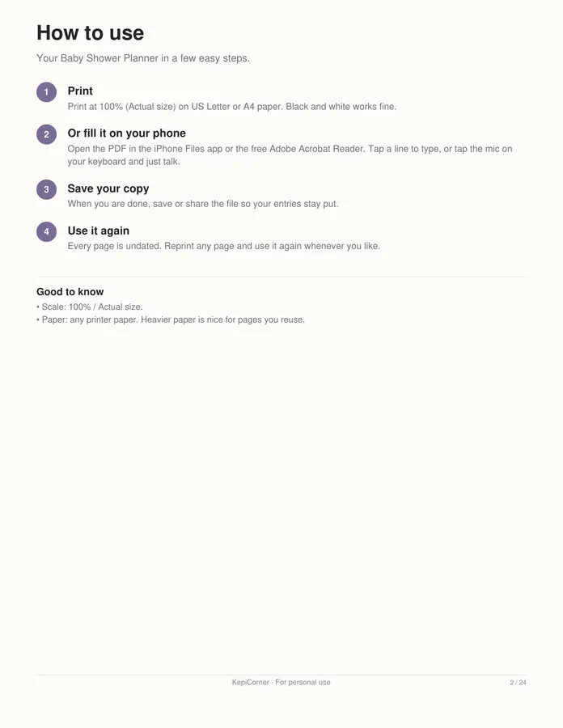
Task: Select the 'Print' step heading
Action: 80,91
